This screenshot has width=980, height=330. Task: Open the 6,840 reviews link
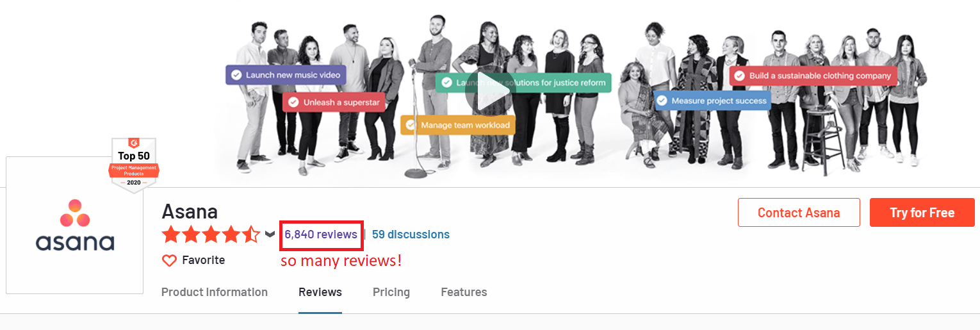pos(321,235)
